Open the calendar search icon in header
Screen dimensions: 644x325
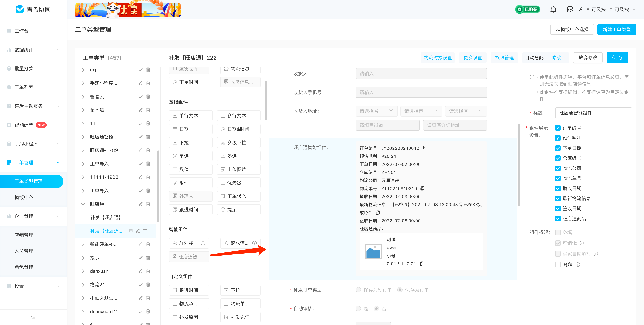(570, 10)
